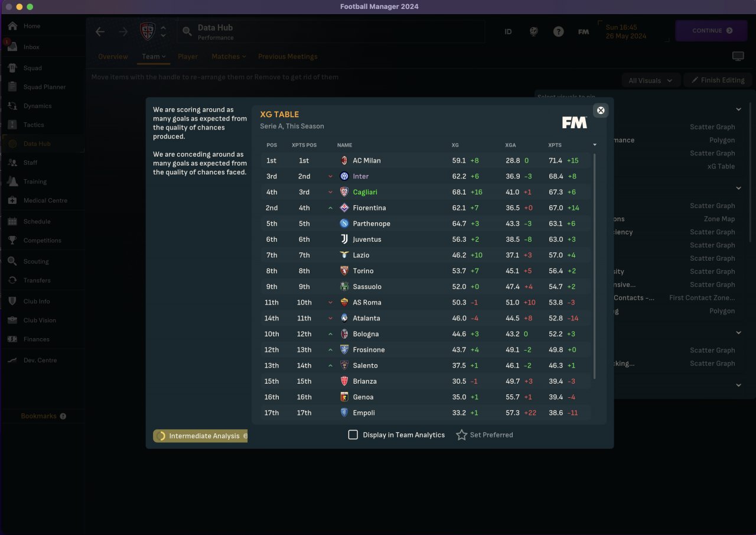Click the FM logo in top bar
This screenshot has height=535, width=756.
coord(584,32)
